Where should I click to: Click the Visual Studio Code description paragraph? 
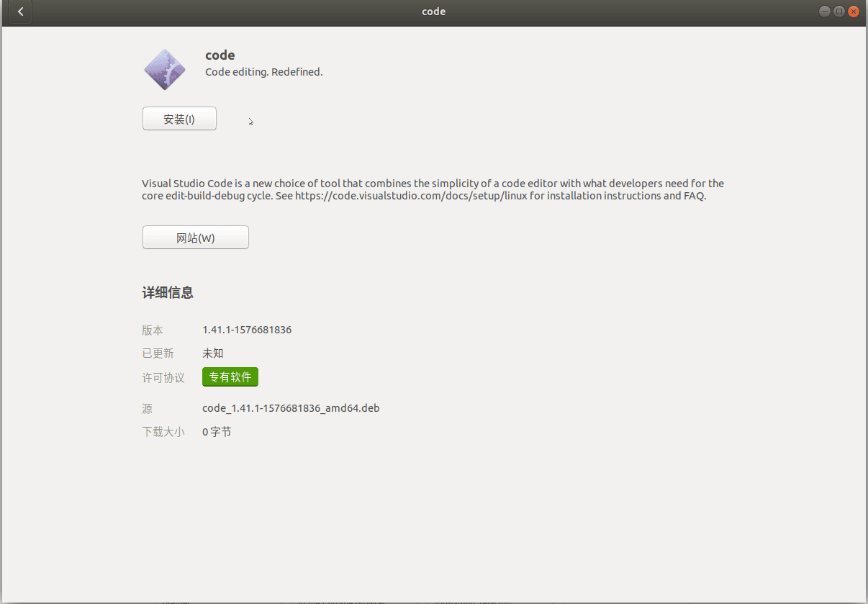[433, 189]
